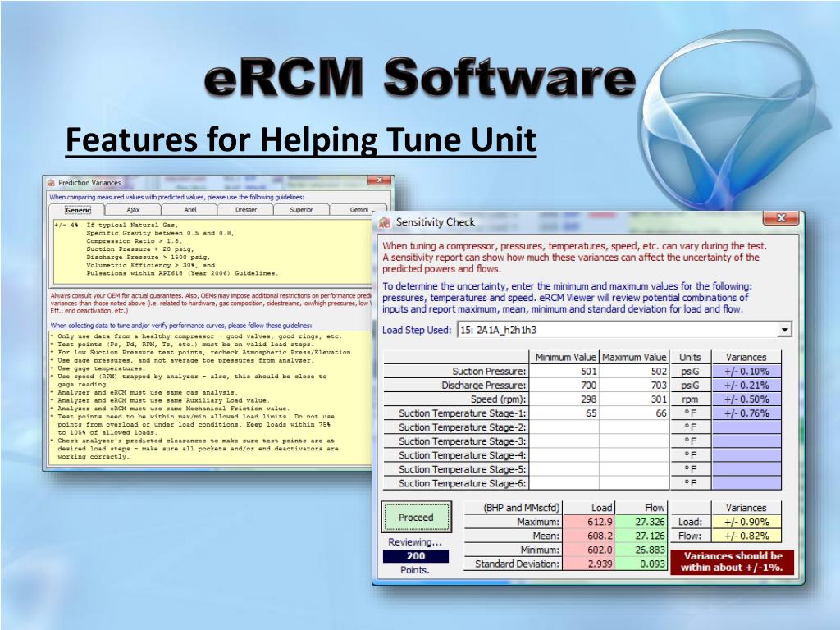Click the Suction Pressure variance +/- 0.10%
The width and height of the screenshot is (840, 630).
[x=746, y=372]
